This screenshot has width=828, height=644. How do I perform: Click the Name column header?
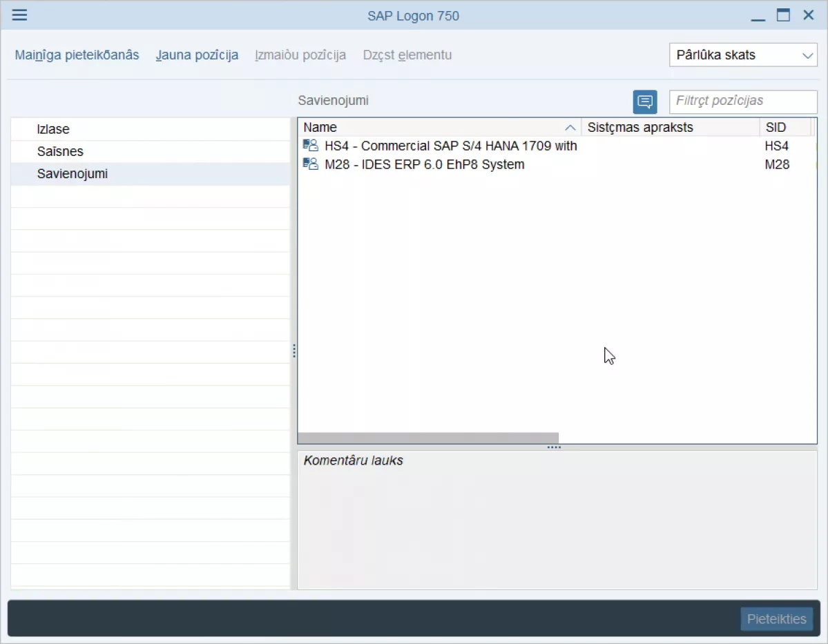tap(439, 127)
